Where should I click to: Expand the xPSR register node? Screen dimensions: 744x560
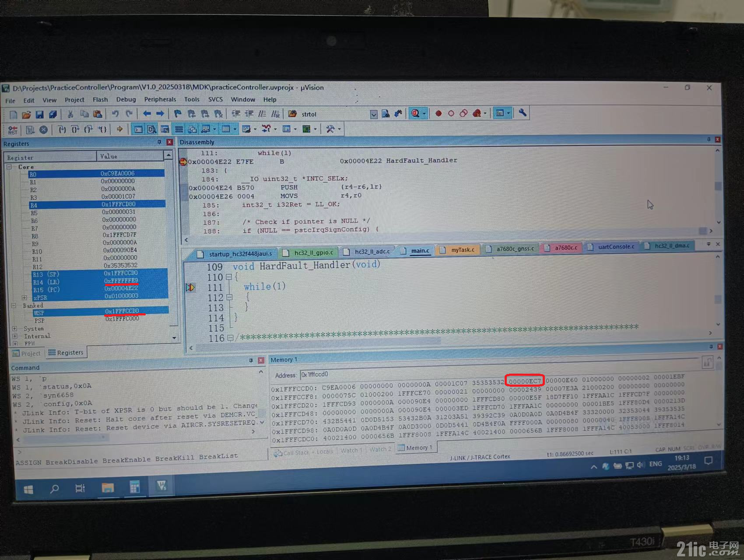(25, 298)
